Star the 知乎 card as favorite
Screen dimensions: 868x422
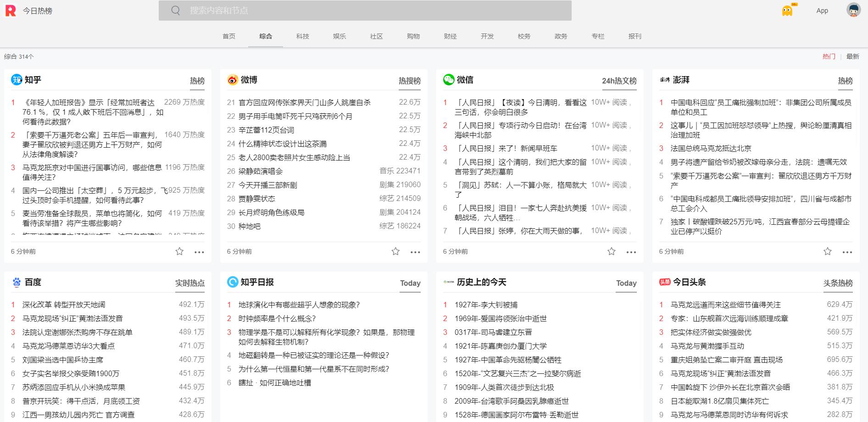coord(179,251)
